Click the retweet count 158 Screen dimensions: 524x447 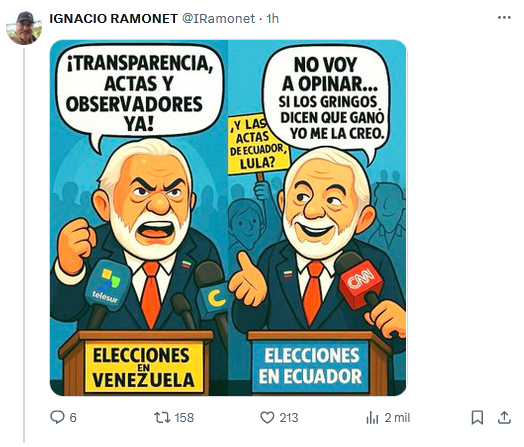click(184, 418)
